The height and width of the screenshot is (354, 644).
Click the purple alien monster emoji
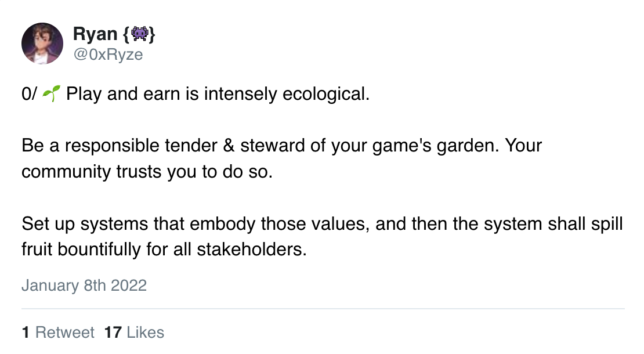[x=139, y=34]
